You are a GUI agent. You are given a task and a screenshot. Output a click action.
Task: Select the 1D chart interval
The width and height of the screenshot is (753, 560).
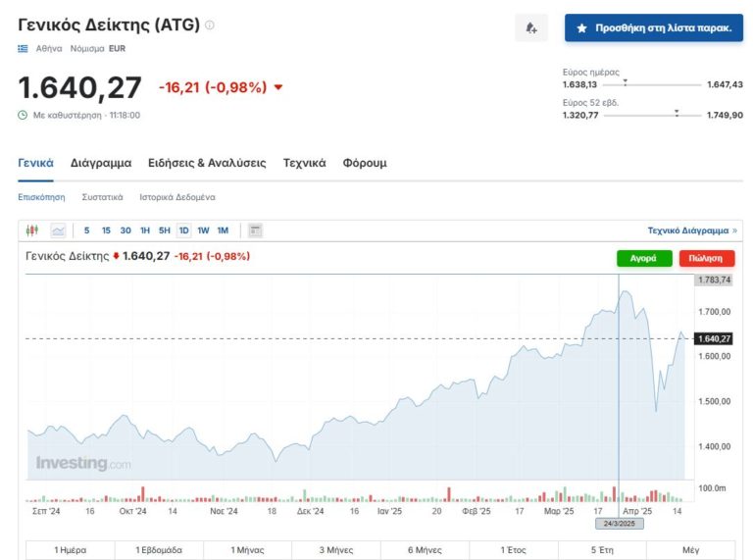tap(183, 230)
